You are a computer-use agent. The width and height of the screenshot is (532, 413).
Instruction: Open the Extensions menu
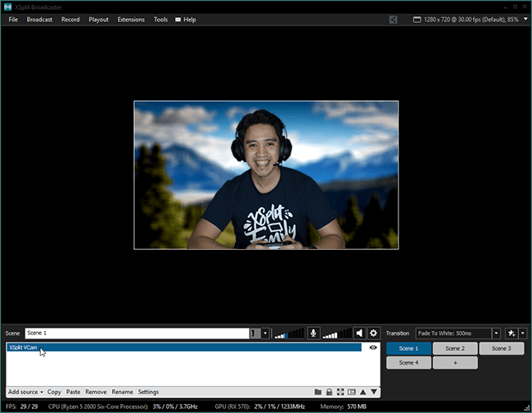coord(131,20)
